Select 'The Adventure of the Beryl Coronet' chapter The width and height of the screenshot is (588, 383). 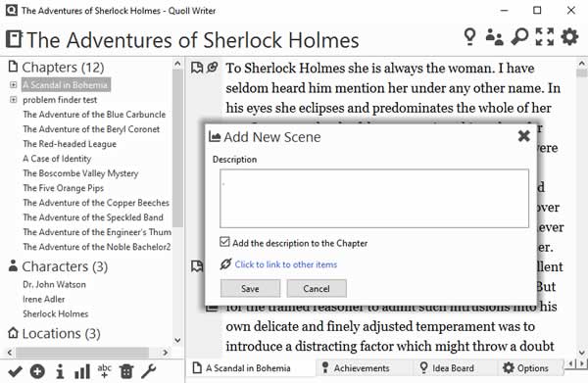(x=91, y=129)
